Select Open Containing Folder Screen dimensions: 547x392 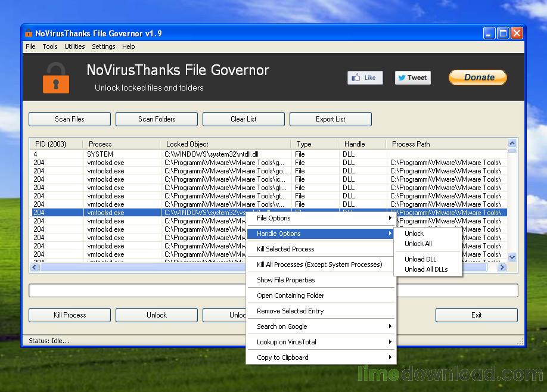coord(321,295)
